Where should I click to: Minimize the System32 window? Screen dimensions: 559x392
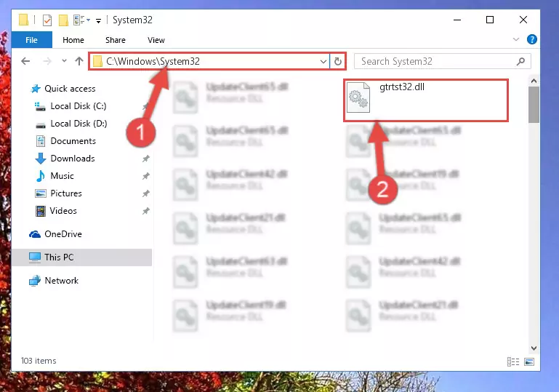click(x=457, y=20)
